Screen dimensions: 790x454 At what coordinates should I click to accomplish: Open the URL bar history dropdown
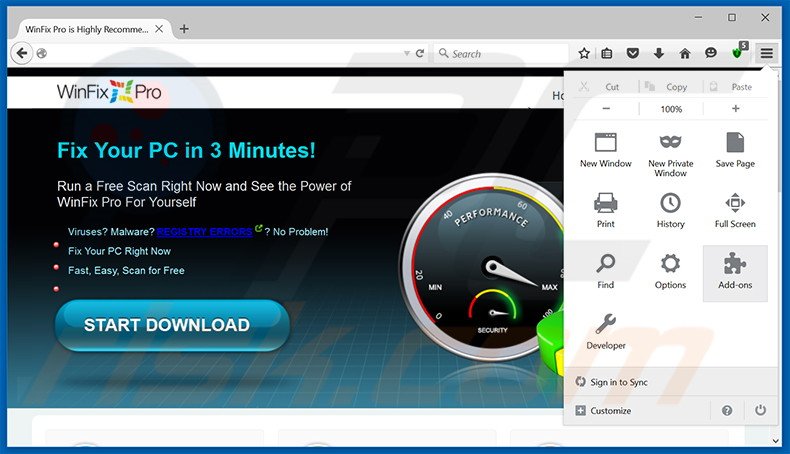406,53
